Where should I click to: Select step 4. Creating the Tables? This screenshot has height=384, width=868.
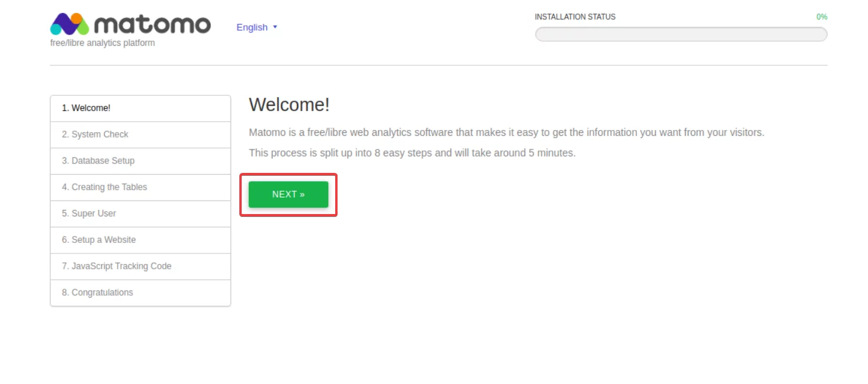point(141,188)
